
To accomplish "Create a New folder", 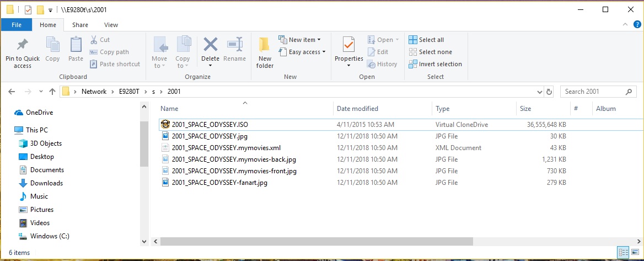I will tap(265, 52).
